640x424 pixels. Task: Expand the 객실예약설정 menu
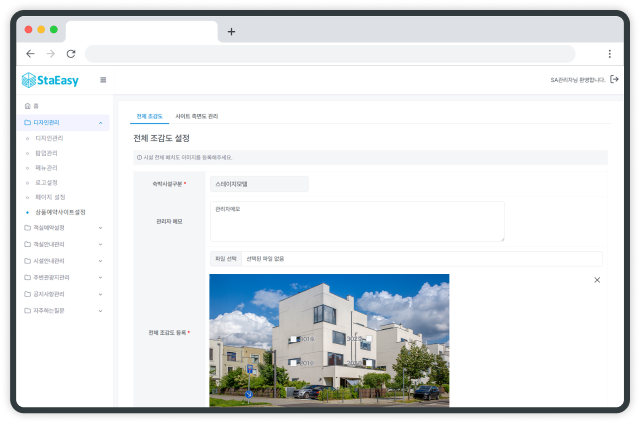[101, 227]
